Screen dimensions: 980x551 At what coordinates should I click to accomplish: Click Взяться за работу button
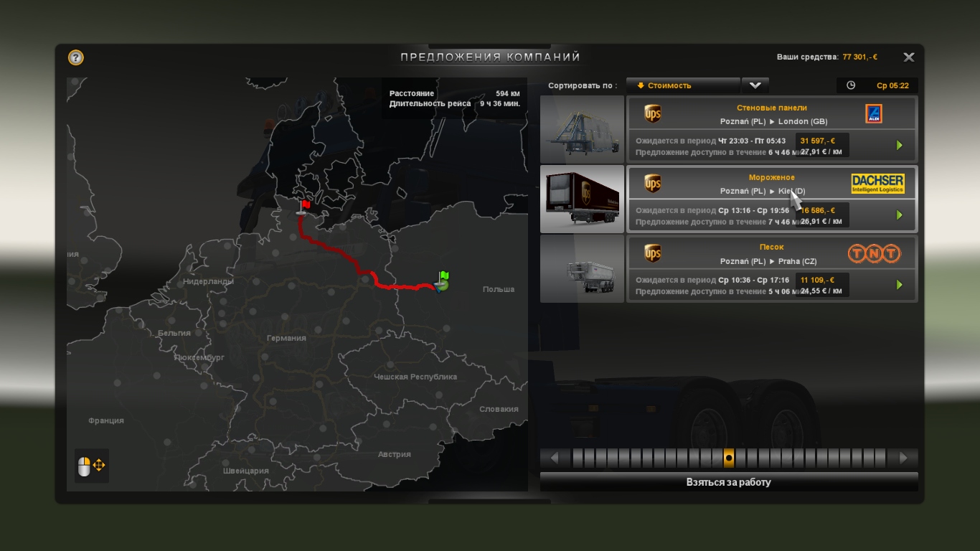(x=729, y=482)
